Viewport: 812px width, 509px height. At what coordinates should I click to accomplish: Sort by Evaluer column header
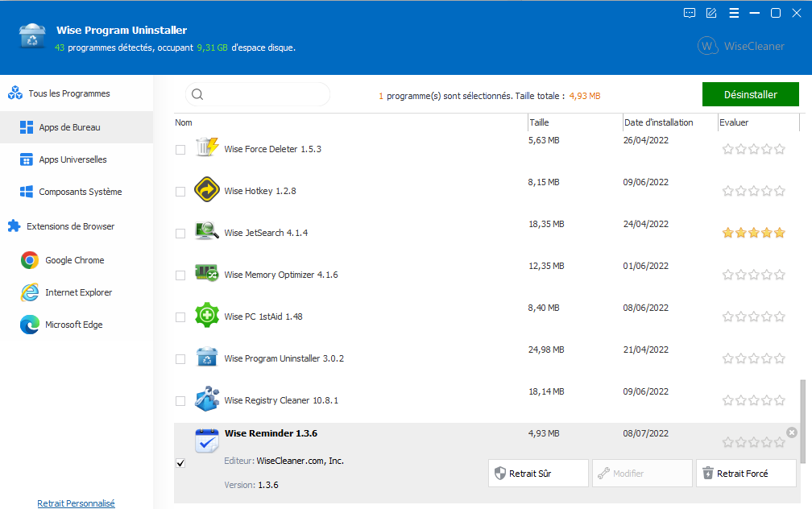click(759, 122)
